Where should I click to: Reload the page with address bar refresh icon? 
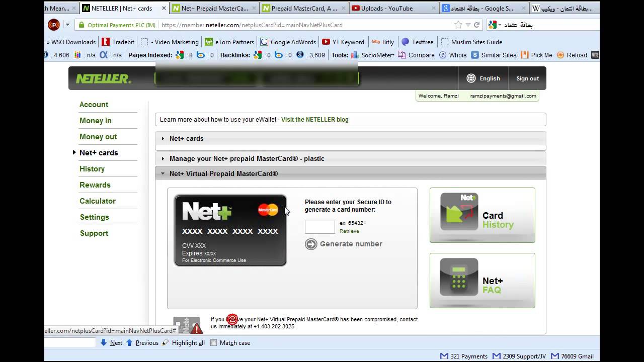(476, 25)
